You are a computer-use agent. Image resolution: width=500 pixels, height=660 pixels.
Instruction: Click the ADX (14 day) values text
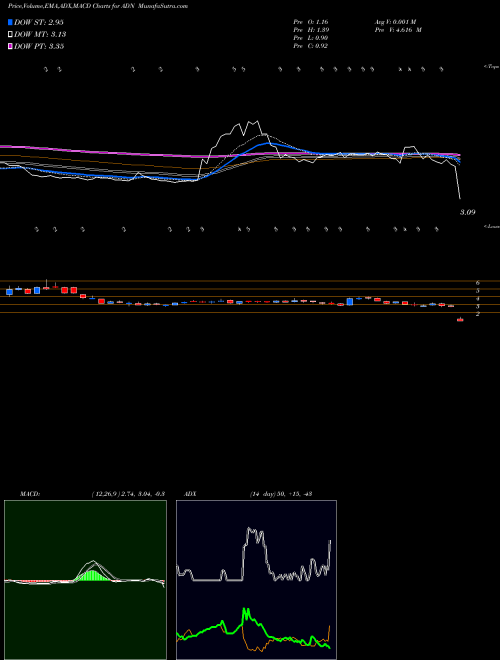280,494
